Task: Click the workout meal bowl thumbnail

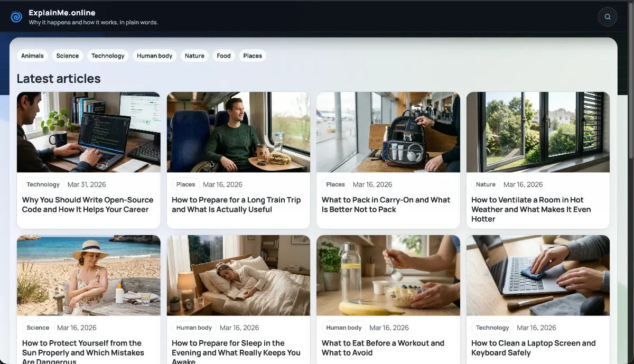Action: [x=388, y=275]
